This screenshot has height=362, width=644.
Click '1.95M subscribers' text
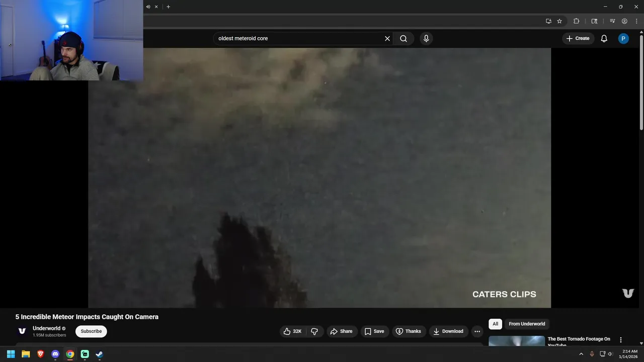49,335
